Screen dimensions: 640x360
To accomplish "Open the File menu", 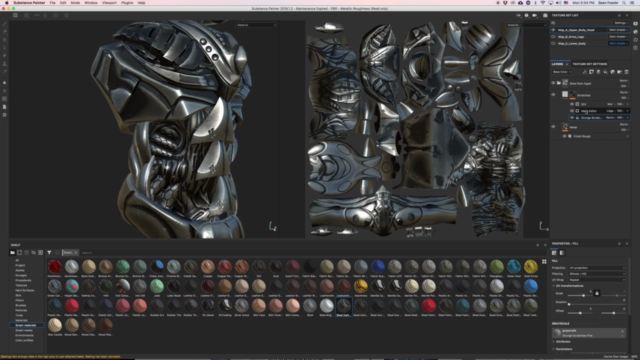I will tap(53, 3).
